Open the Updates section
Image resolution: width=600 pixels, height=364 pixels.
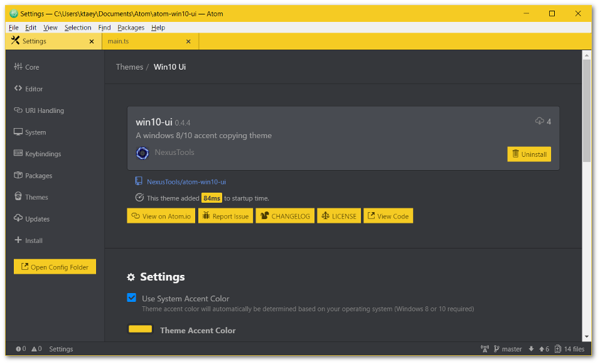click(x=32, y=219)
